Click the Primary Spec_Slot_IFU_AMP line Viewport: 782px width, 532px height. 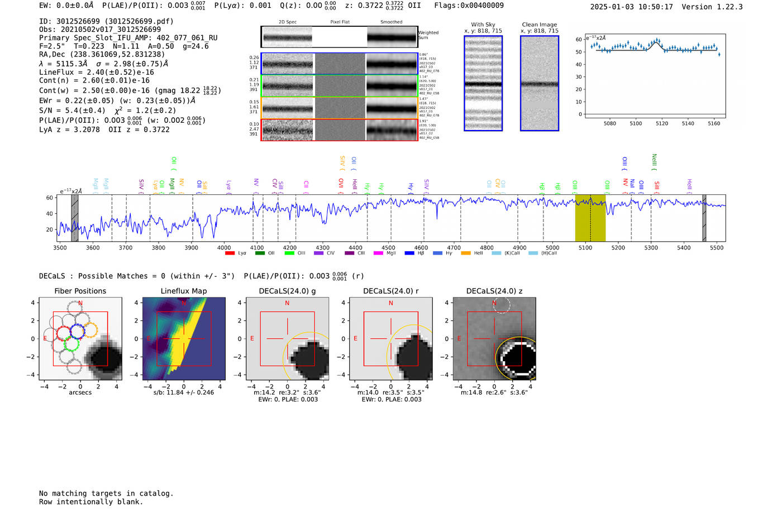[x=128, y=38]
